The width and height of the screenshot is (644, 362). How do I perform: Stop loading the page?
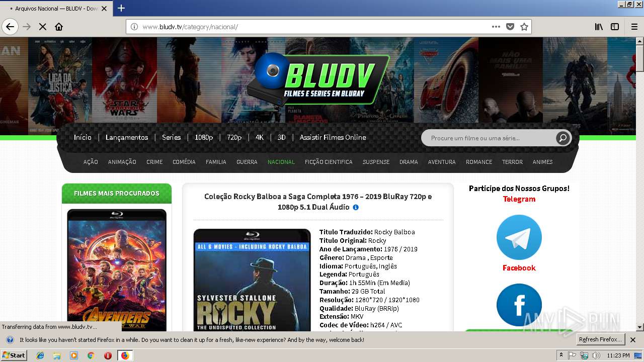(43, 27)
